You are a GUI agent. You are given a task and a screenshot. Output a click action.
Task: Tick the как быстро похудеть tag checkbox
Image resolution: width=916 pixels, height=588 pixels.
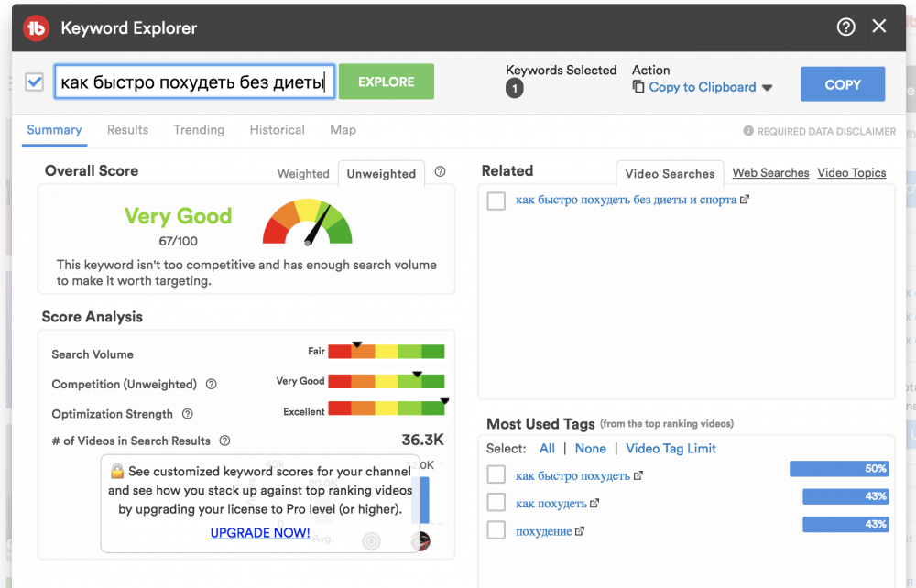(496, 475)
